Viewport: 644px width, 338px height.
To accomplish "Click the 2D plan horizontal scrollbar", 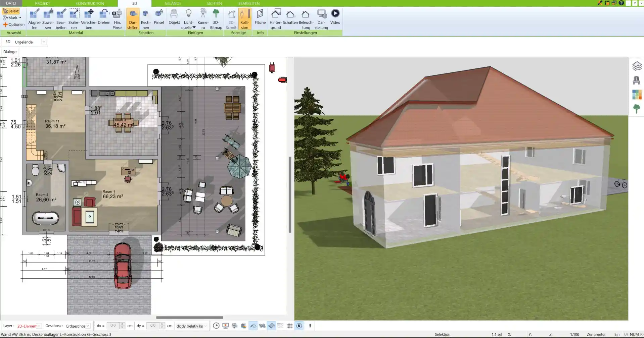I will point(189,317).
